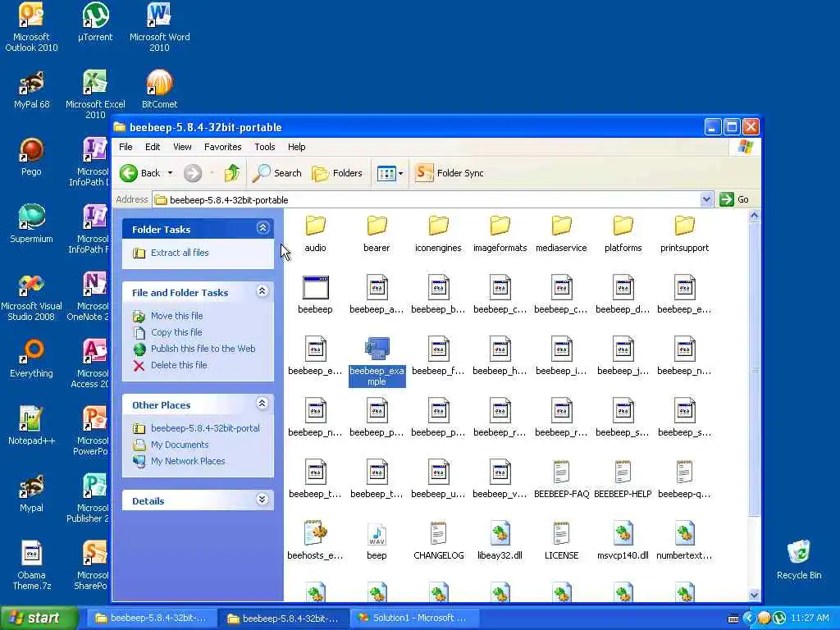The height and width of the screenshot is (630, 840).
Task: Click the Go button beside address bar
Action: coord(735,200)
